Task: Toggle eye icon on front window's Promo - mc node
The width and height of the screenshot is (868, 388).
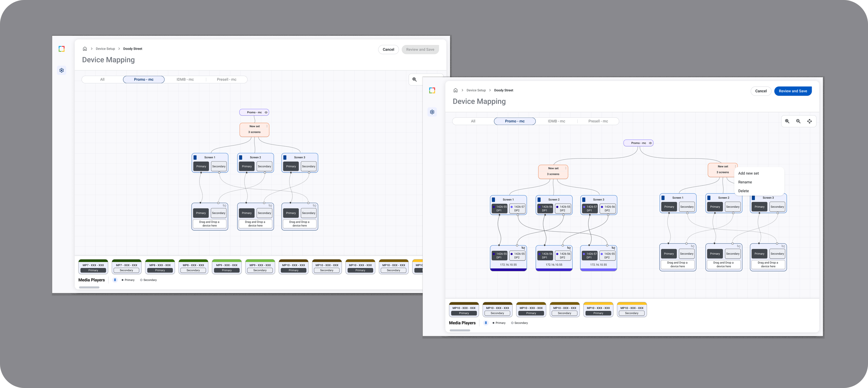Action: click(x=650, y=143)
